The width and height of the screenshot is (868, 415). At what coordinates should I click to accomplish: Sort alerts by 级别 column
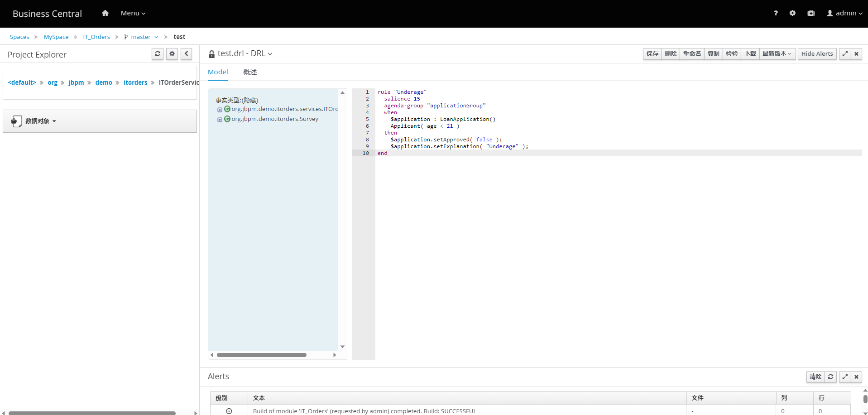tap(229, 398)
